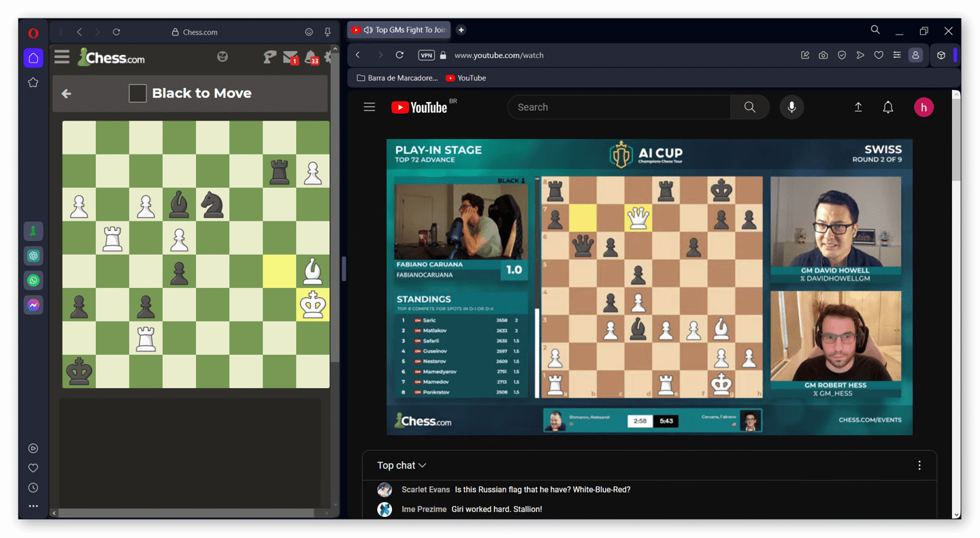The image size is (980, 538).
Task: Open My Flow send icon
Action: pyautogui.click(x=860, y=55)
